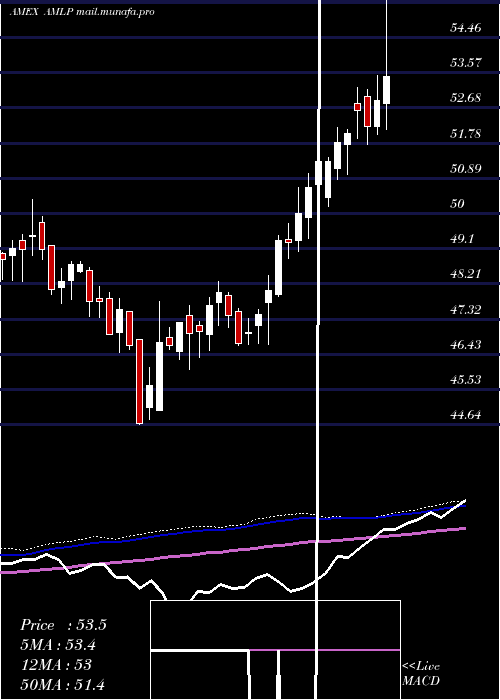The image size is (500, 700).
Task: Click the lowest red candlestick near 44.64
Action: point(140,381)
